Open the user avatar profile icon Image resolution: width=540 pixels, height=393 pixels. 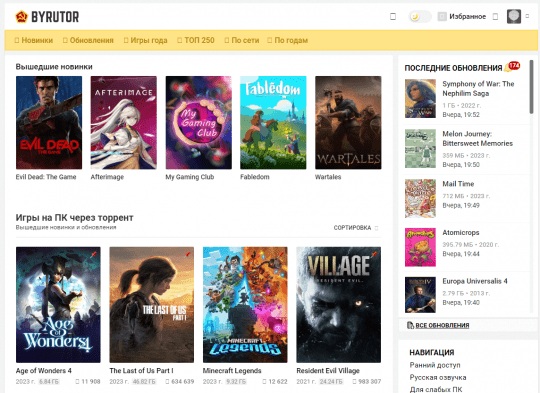point(513,16)
